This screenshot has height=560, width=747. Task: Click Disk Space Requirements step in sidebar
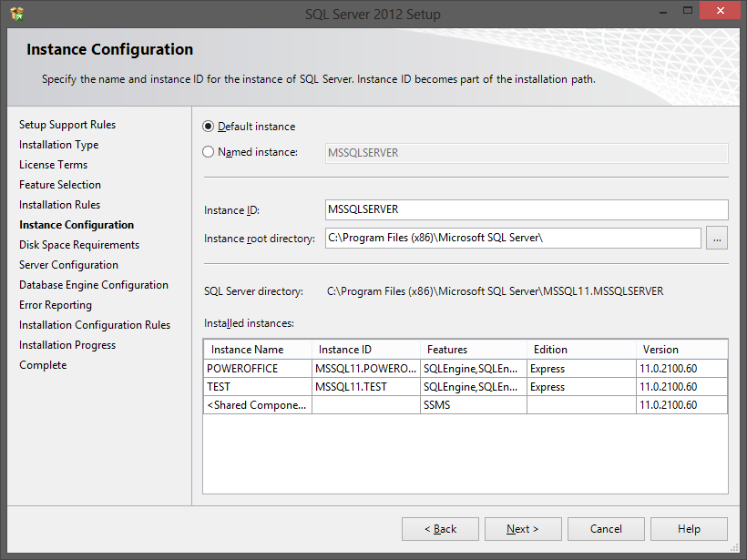pos(79,245)
